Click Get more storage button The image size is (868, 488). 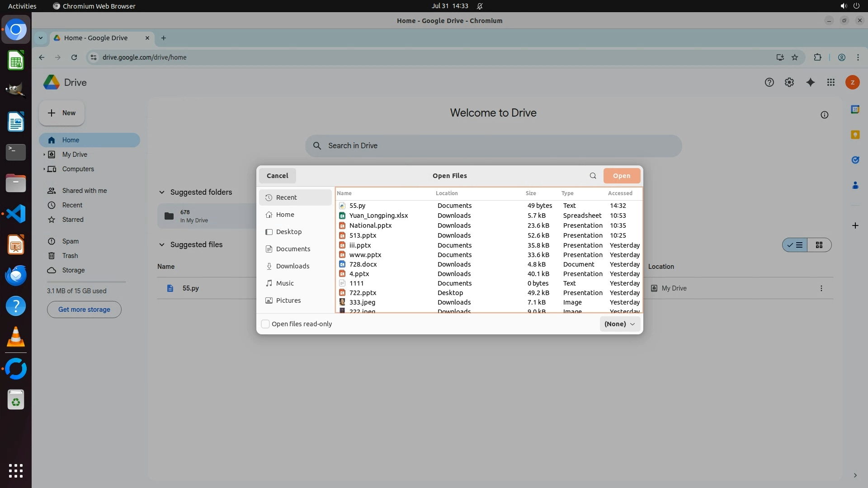84,310
